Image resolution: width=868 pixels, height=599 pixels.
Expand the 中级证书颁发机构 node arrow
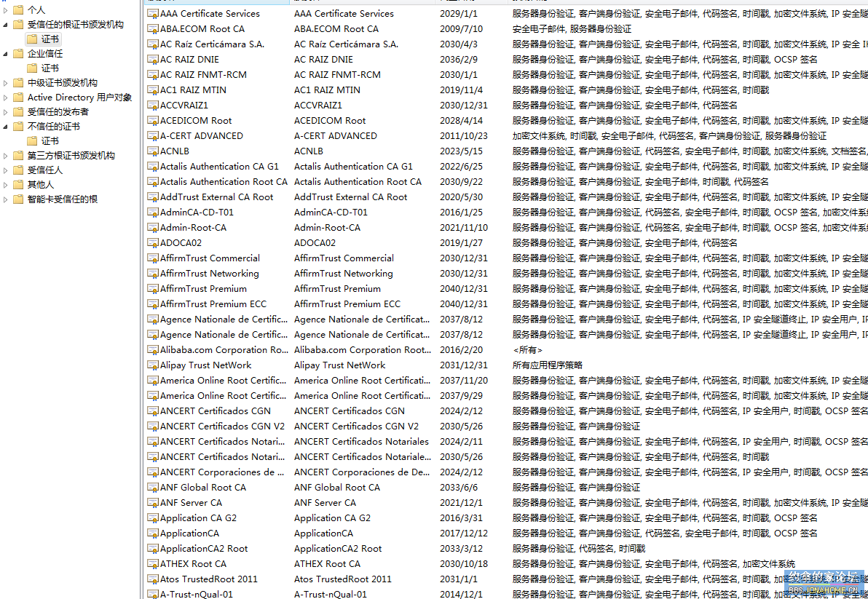pyautogui.click(x=6, y=83)
